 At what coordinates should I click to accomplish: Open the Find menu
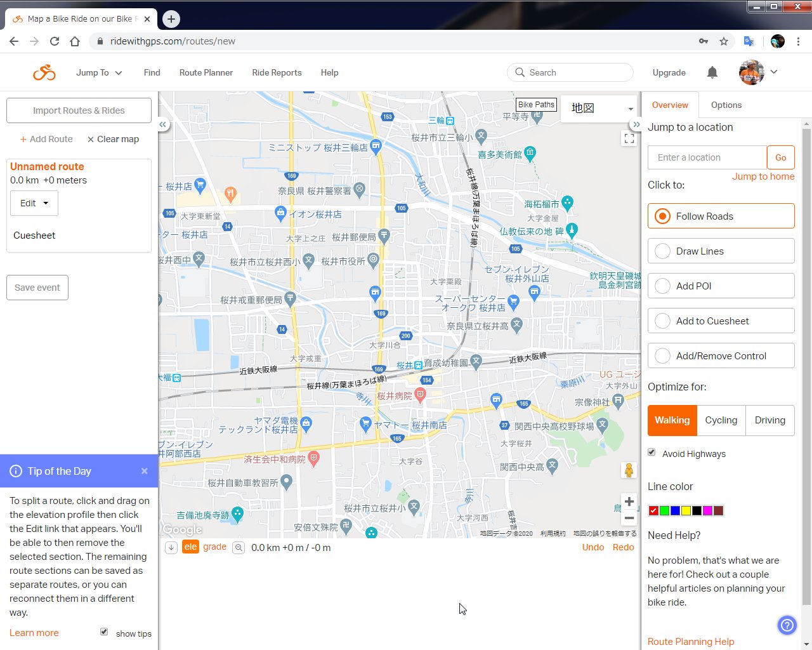152,72
